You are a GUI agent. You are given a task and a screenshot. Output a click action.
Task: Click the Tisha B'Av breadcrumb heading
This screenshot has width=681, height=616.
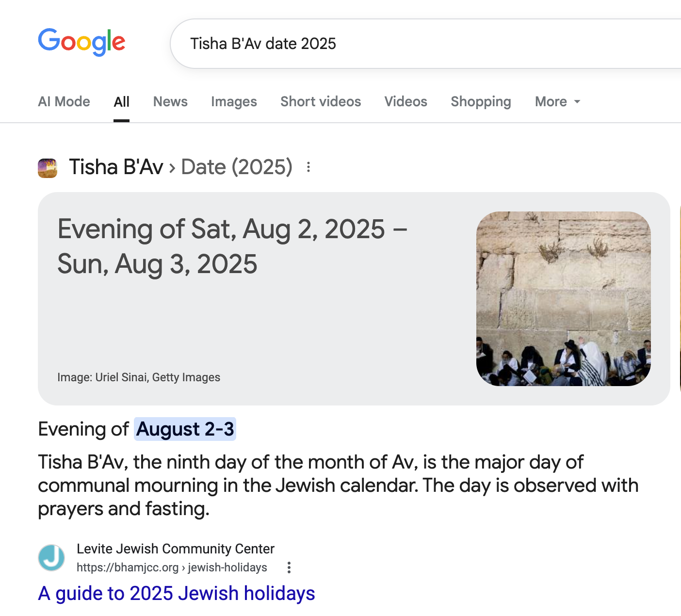coord(116,167)
